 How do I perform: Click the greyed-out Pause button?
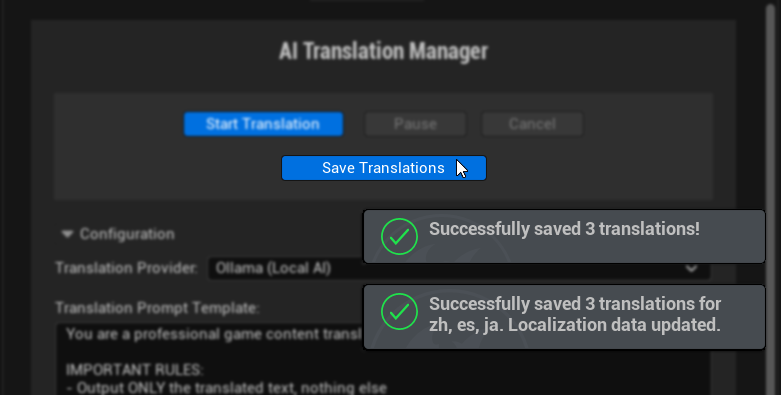(415, 124)
